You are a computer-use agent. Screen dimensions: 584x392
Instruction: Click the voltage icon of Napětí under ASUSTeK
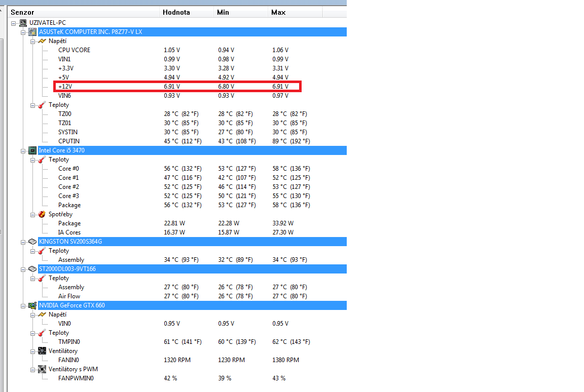(42, 41)
